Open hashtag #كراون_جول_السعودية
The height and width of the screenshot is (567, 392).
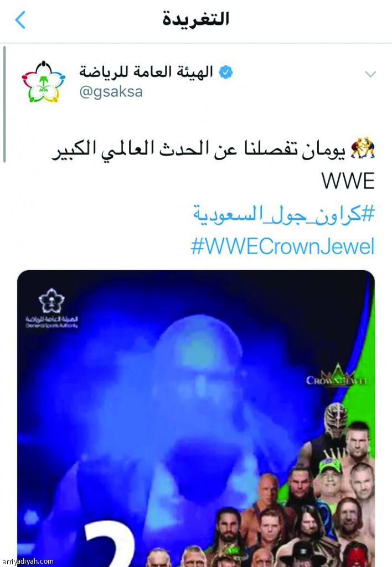[x=284, y=214]
